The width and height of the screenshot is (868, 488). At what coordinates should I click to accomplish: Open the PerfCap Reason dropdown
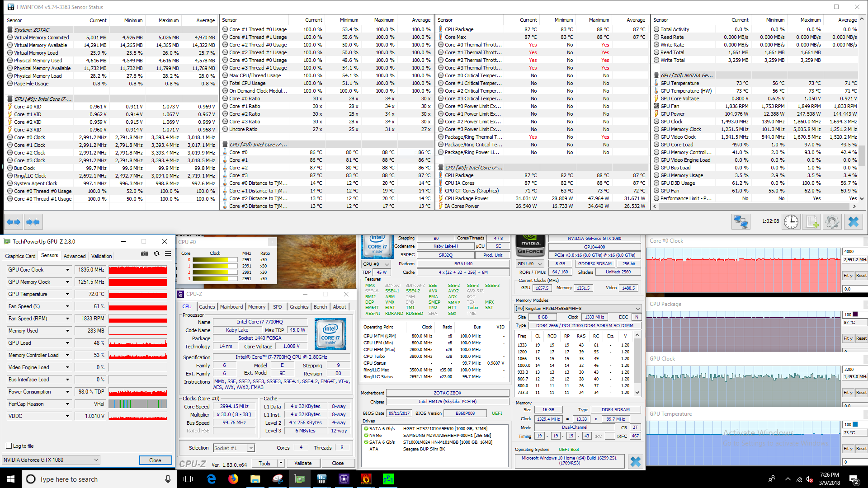point(67,404)
